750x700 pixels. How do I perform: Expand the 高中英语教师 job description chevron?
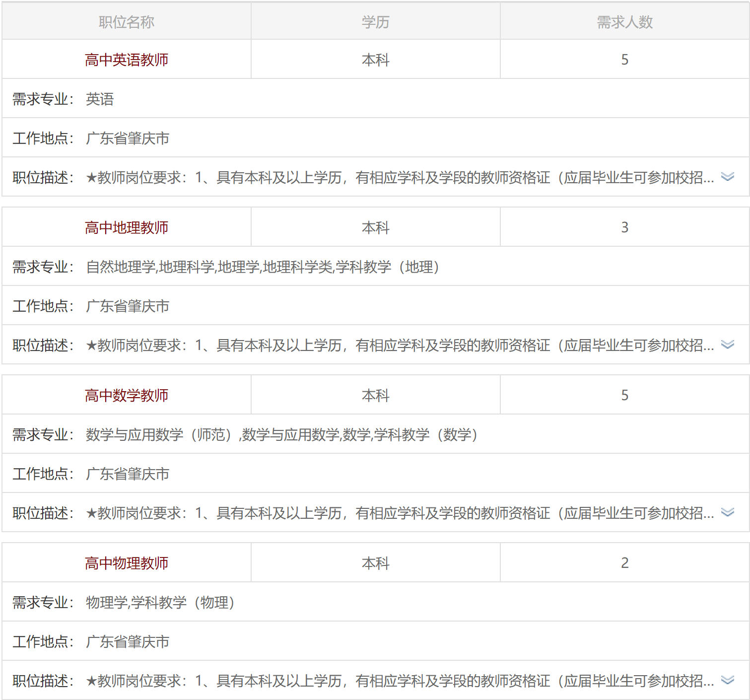coord(727,177)
